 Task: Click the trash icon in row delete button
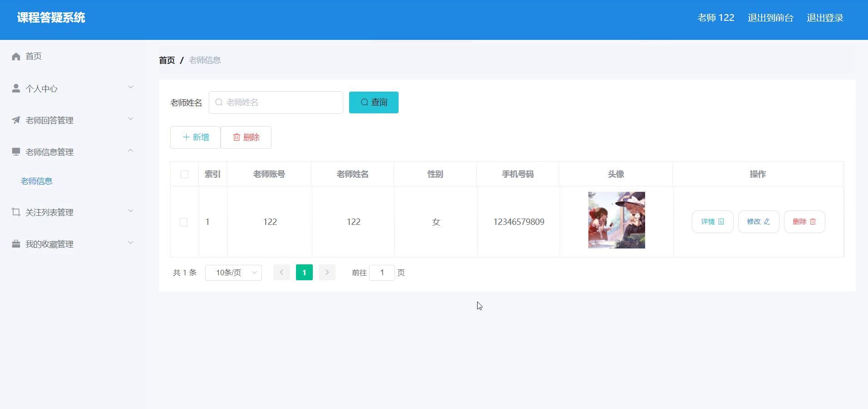pos(813,222)
